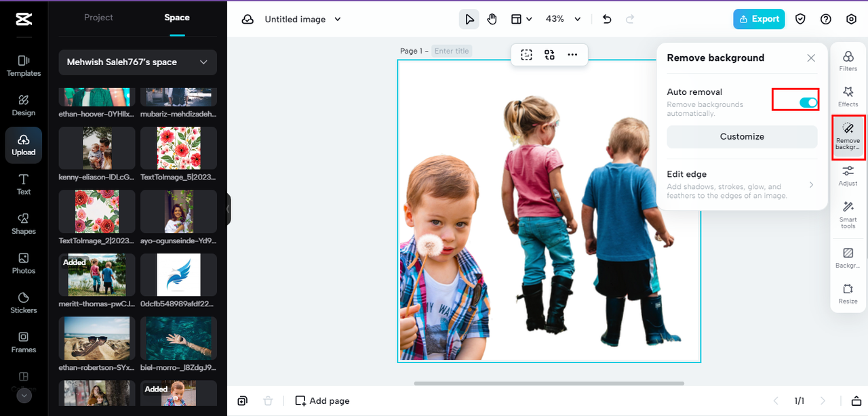Click the replace image icon above canvas

[549, 55]
